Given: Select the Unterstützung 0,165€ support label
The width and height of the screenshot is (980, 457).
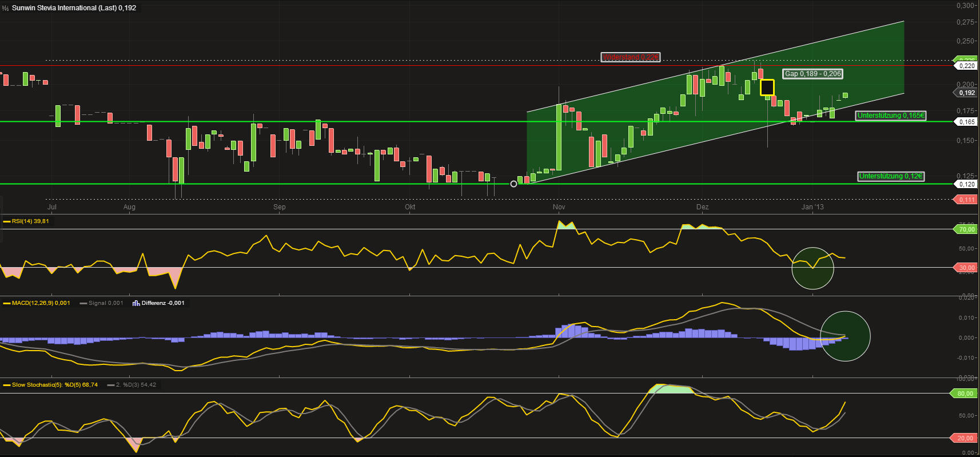Looking at the screenshot, I should pyautogui.click(x=891, y=116).
